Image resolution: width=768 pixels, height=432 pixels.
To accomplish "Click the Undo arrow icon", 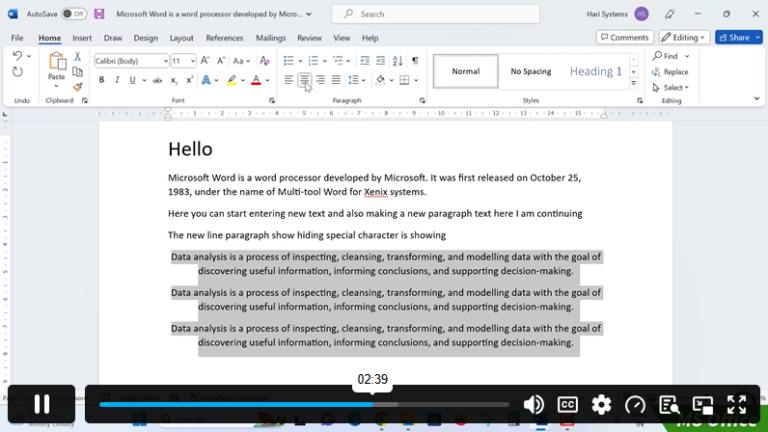I will click(x=17, y=55).
